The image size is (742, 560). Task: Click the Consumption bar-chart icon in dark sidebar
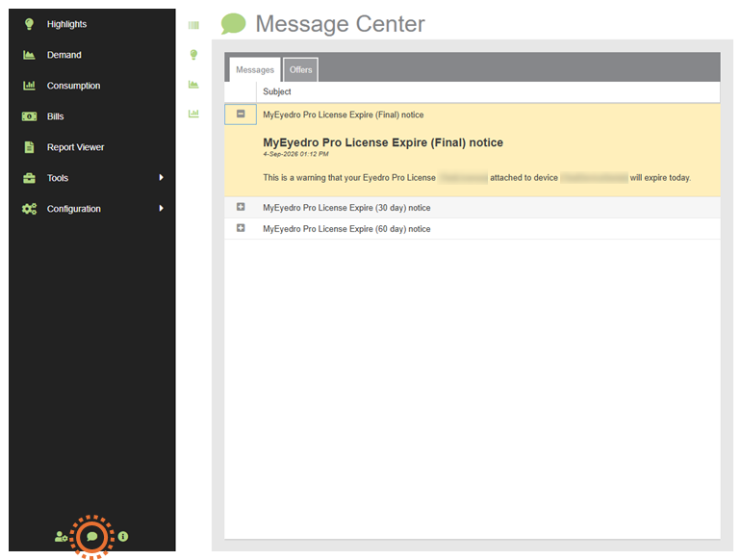[x=29, y=86]
